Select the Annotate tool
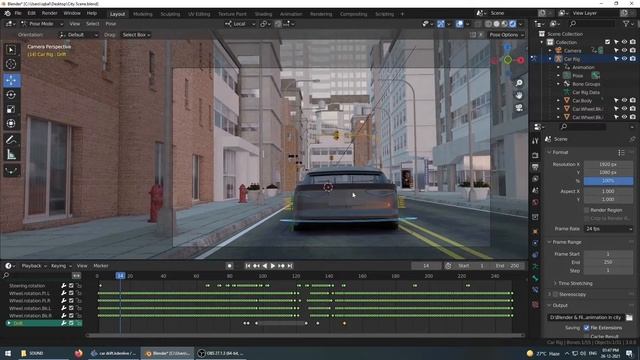Image resolution: width=640 pixels, height=360 pixels. (11, 140)
